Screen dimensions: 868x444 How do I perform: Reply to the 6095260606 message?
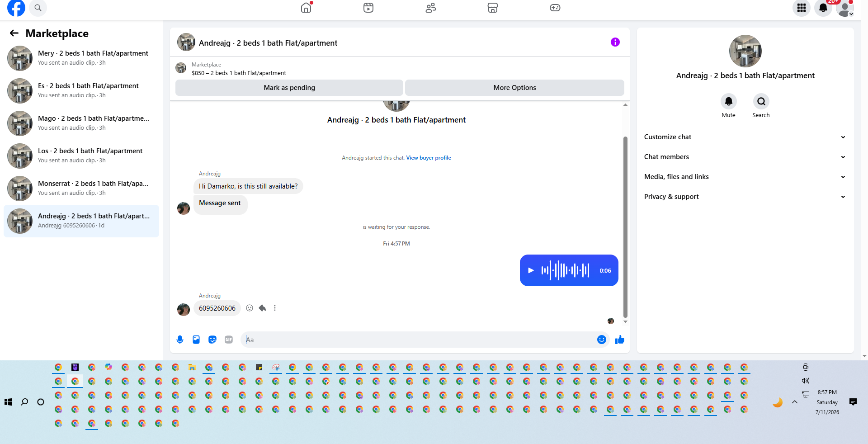pos(262,308)
